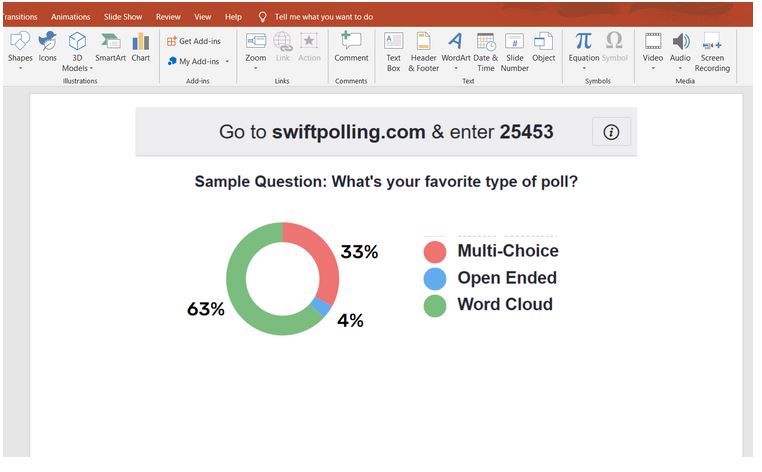
Task: Click red Multi-Choice legend swatch
Action: (x=435, y=252)
